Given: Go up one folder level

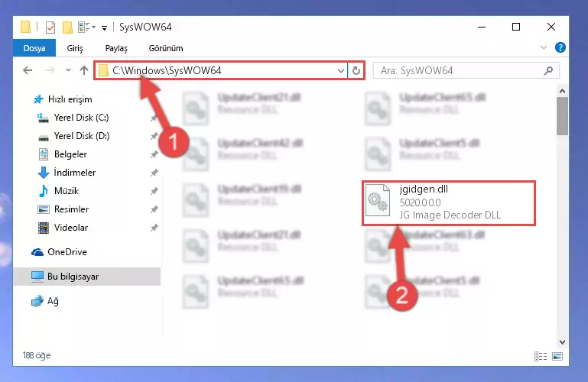Looking at the screenshot, I should click(84, 70).
